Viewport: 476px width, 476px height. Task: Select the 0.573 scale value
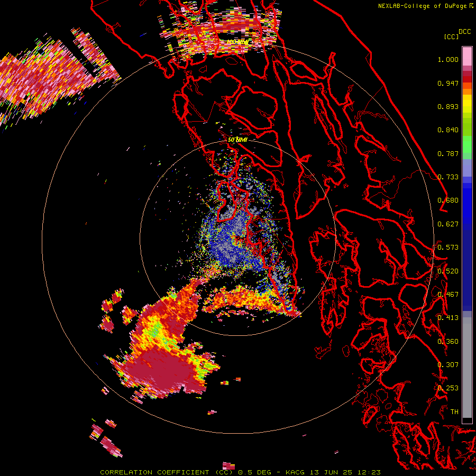click(448, 248)
